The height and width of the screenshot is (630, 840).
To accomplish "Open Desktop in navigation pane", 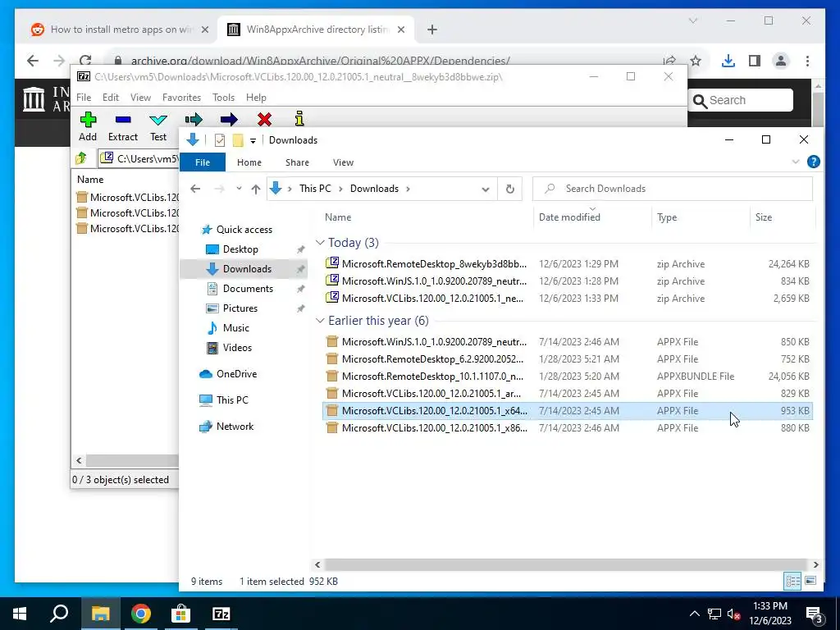I will click(x=240, y=249).
